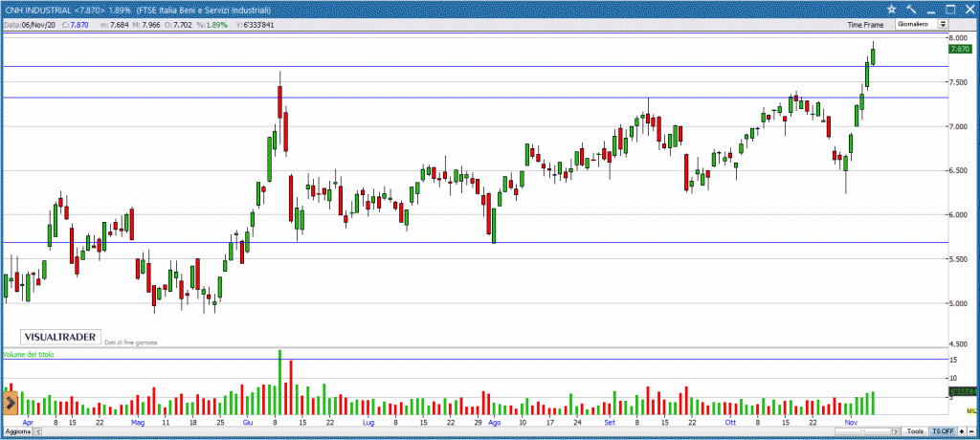Click the Mag date axis label
This screenshot has height=440, width=980.
tap(138, 423)
